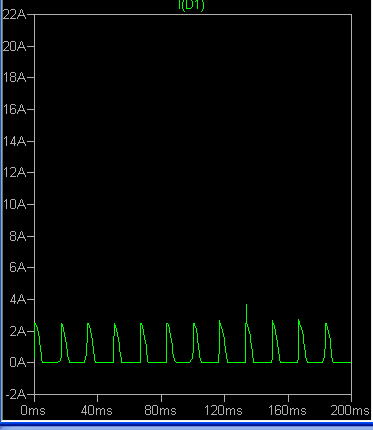This screenshot has width=373, height=430.
Task: Click the 20A vertical axis label
Action: tap(14, 46)
